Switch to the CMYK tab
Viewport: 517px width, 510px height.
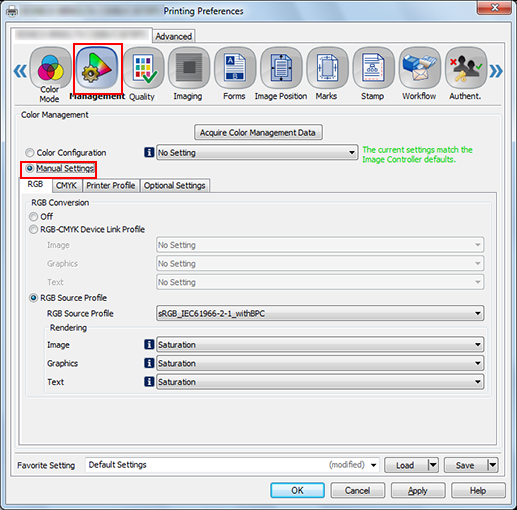66,185
